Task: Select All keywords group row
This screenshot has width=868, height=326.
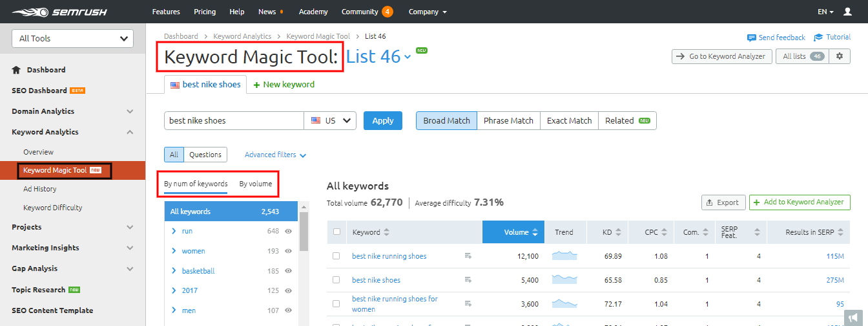Action: click(x=231, y=212)
